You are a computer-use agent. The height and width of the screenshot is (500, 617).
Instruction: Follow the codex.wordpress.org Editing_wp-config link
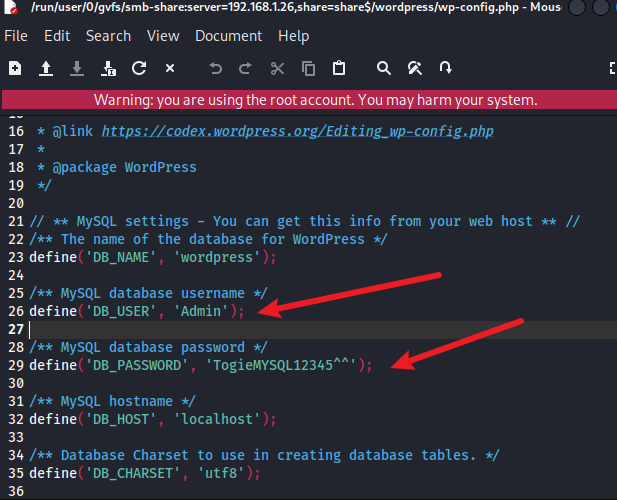[297, 131]
